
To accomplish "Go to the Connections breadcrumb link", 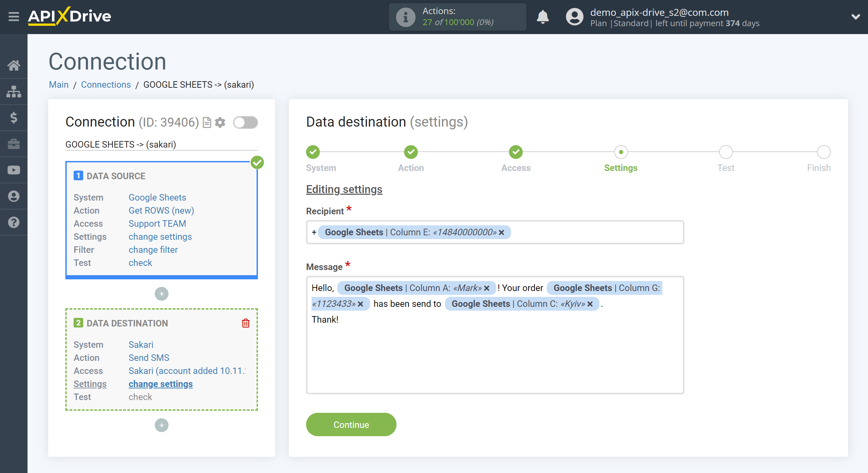I will (x=106, y=85).
